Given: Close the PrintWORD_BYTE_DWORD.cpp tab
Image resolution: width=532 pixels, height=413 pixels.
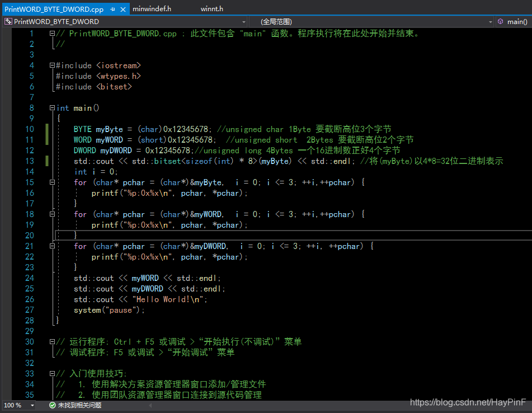Looking at the screenshot, I should coord(123,10).
